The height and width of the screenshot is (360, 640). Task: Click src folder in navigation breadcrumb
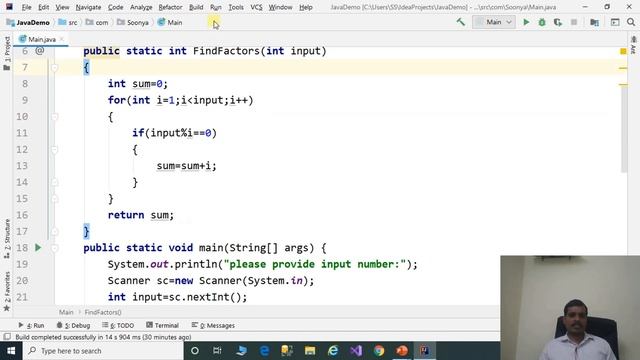coord(68,22)
